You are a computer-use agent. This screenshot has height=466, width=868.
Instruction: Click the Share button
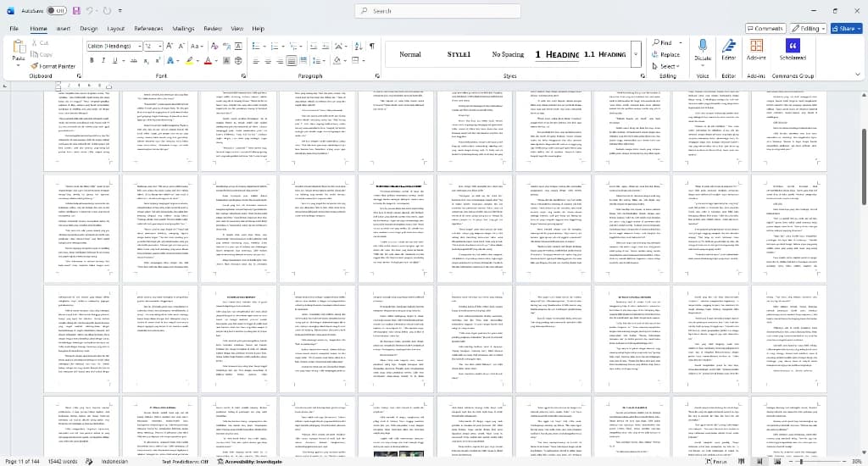tap(847, 28)
